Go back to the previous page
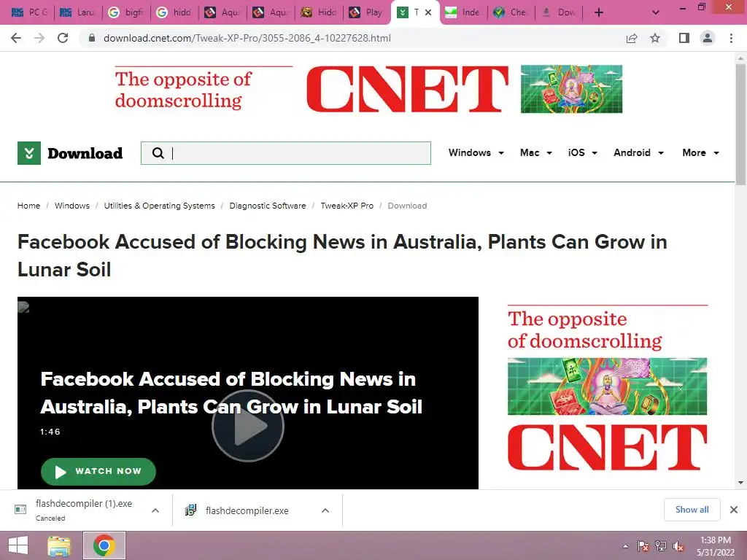 point(16,38)
